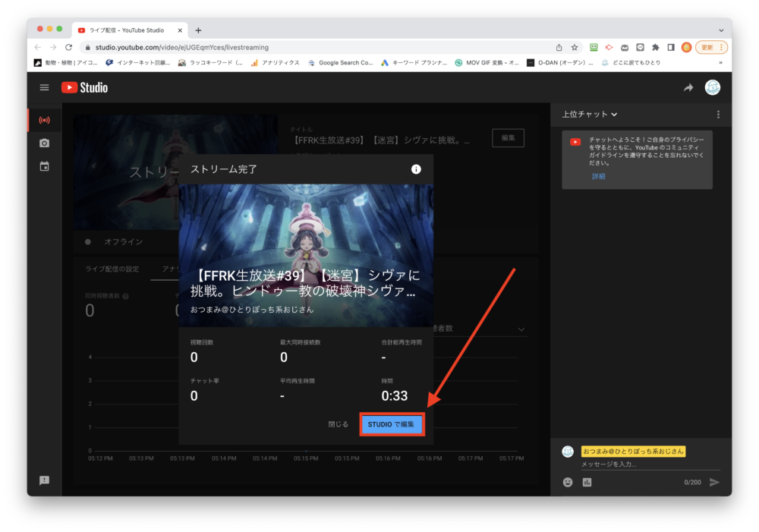Click the info icon in the ストリーム完了 dialog
The height and width of the screenshot is (532, 759).
coord(416,169)
